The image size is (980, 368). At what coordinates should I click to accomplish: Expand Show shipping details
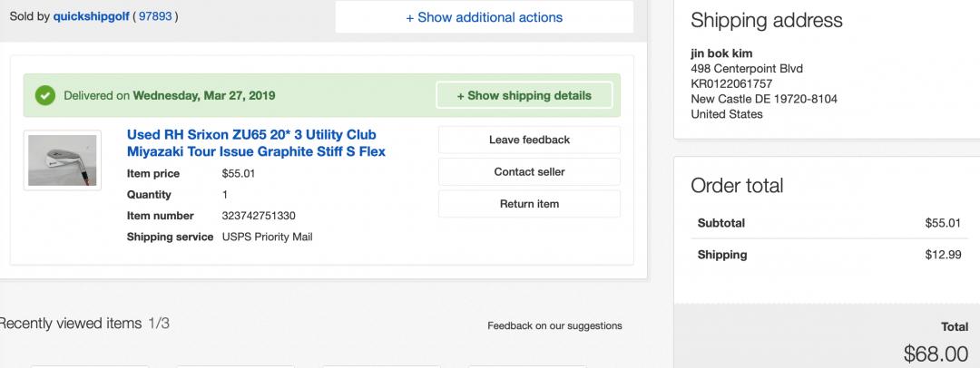coord(524,95)
